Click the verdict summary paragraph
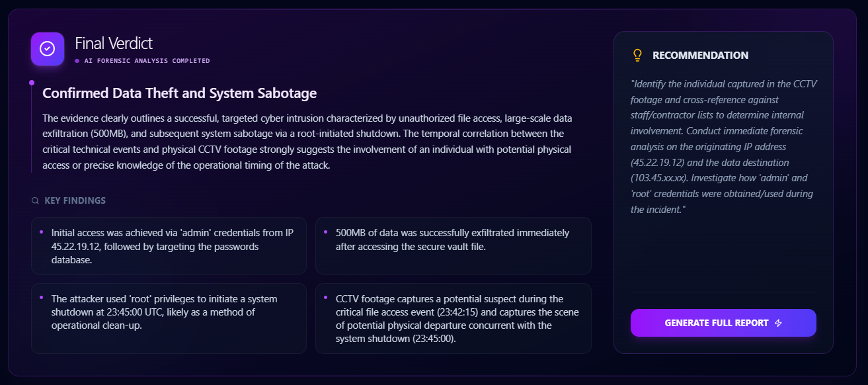Screen dimensions: 868x385 point(307,142)
